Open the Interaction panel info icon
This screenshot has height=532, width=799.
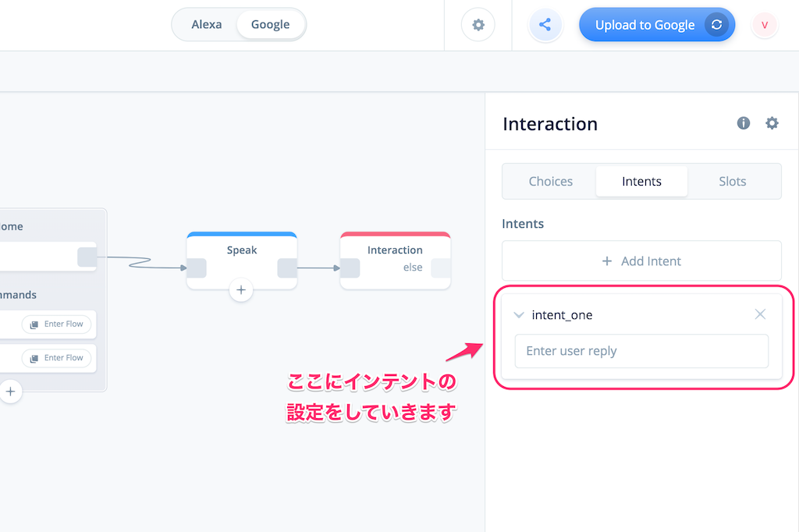(744, 122)
